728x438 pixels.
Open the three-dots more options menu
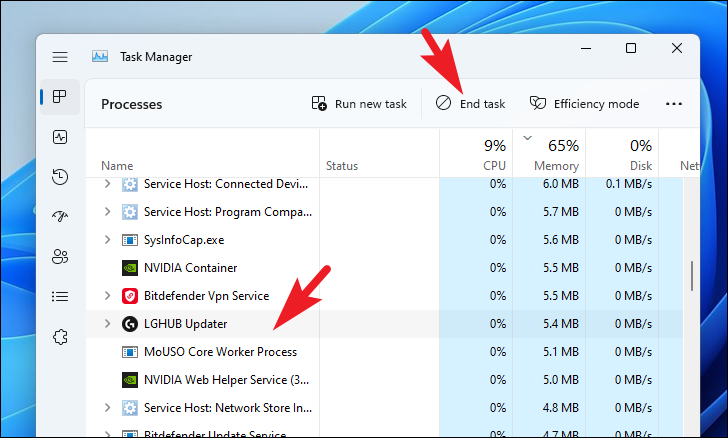(674, 104)
